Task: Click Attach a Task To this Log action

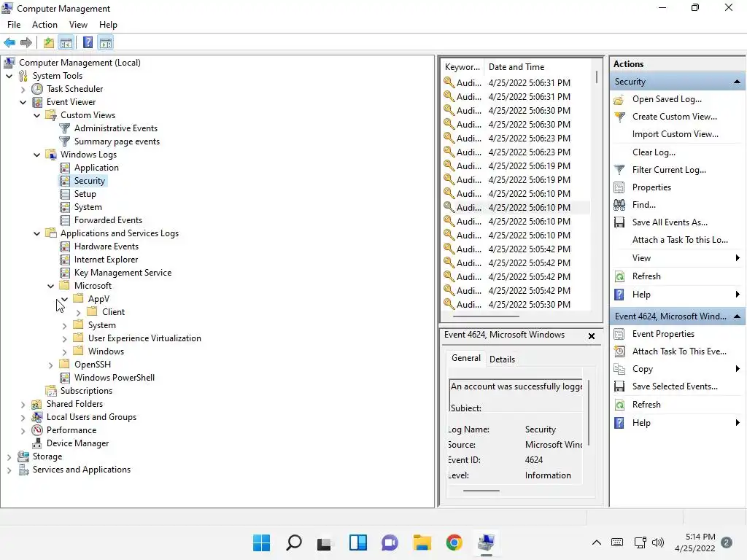Action: click(680, 240)
